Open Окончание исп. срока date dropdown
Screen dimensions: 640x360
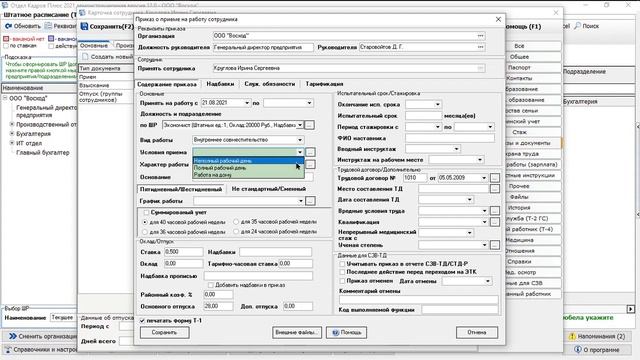pos(438,104)
